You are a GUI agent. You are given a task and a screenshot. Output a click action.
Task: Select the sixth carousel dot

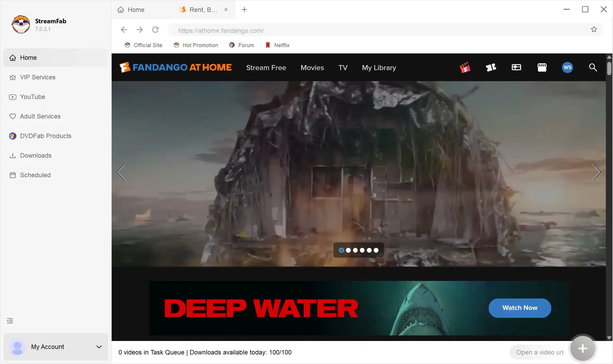pos(376,250)
